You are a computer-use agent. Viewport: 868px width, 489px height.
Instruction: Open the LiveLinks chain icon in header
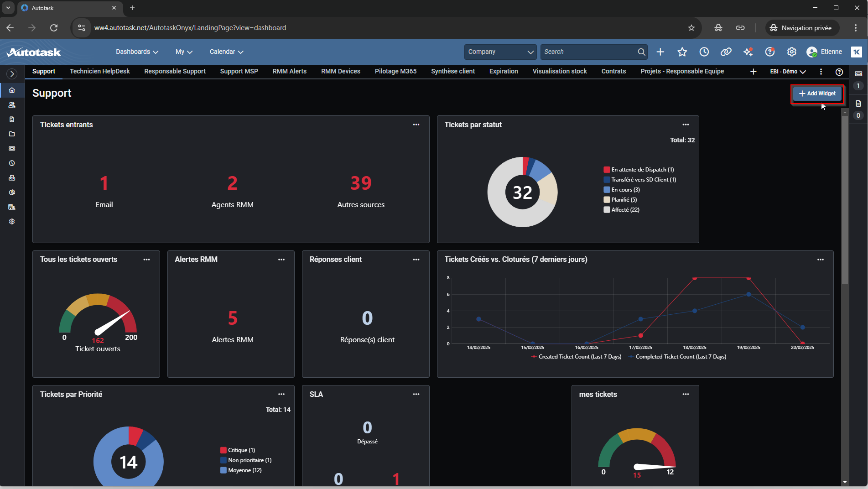(726, 52)
